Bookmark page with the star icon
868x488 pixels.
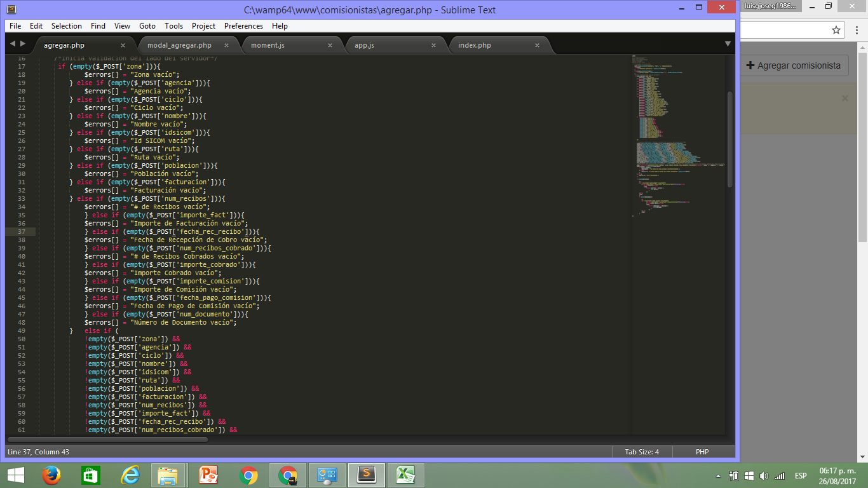(x=836, y=30)
